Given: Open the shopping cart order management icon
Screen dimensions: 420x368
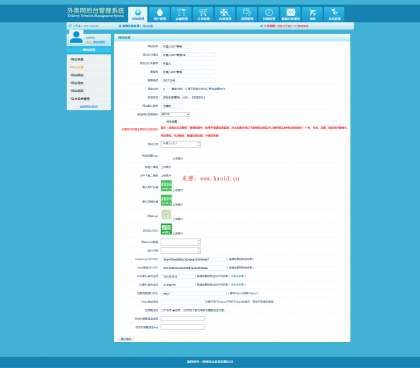Looking at the screenshot, I should point(203,14).
